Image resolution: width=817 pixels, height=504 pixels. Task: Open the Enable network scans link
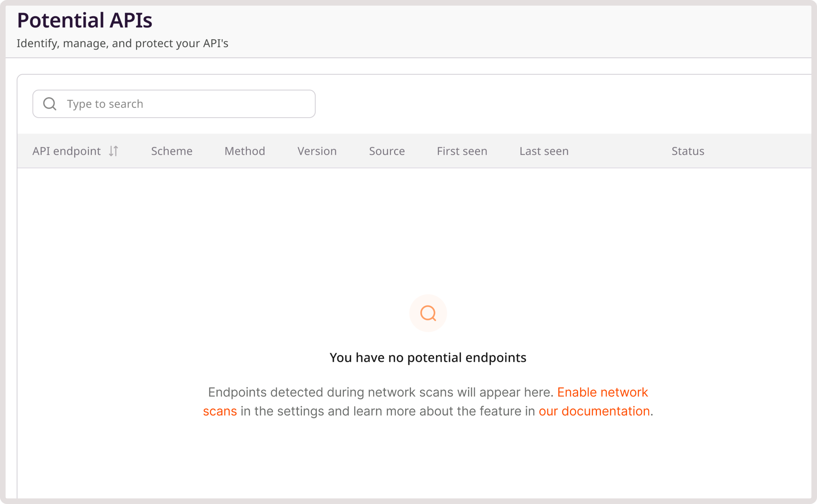tap(603, 392)
